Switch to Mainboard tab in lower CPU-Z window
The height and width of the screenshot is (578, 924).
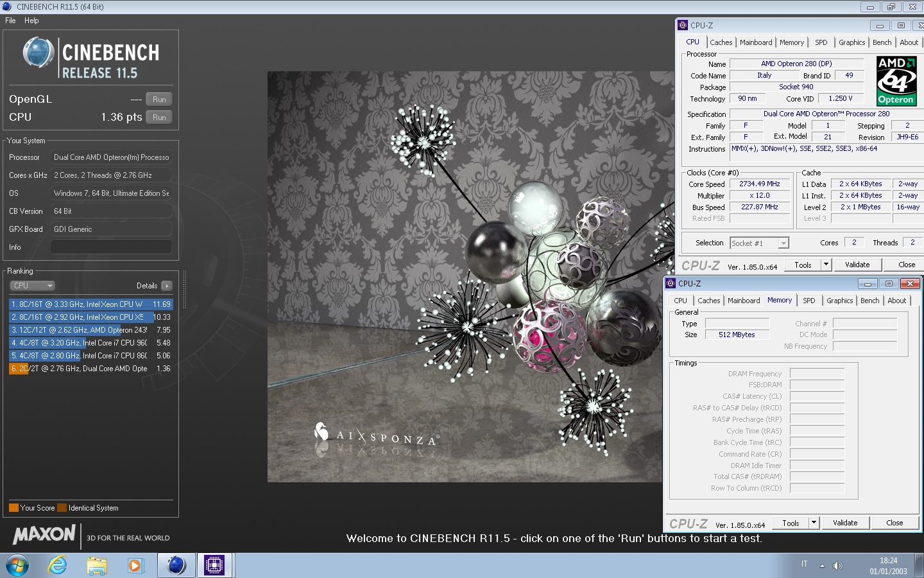point(744,301)
